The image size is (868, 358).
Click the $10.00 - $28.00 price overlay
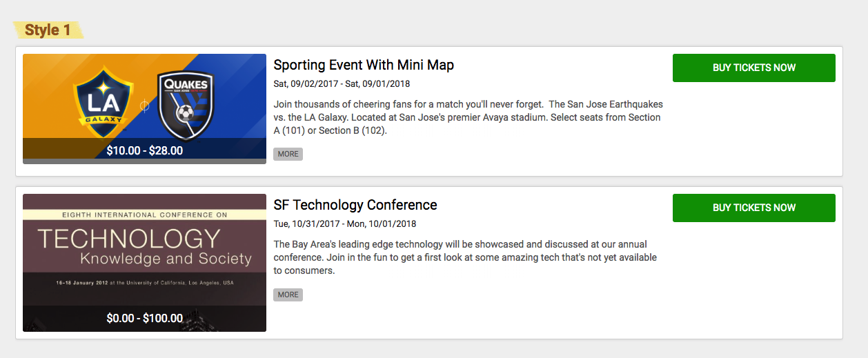[x=144, y=150]
